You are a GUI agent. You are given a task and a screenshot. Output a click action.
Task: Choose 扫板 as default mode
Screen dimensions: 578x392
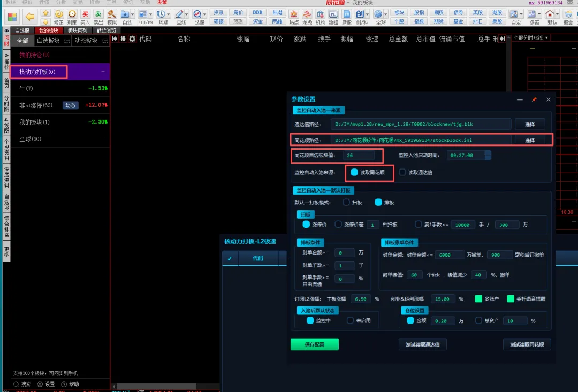pos(346,202)
